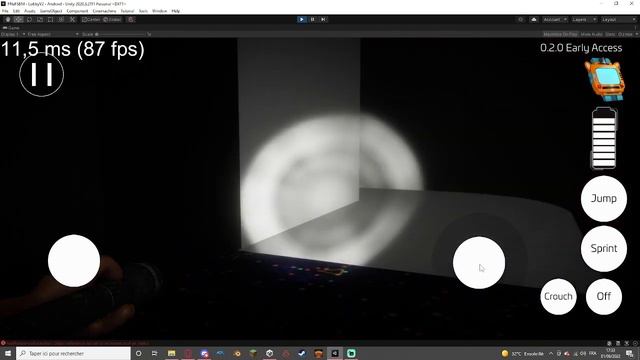
Task: Click the flashlight Off button
Action: click(604, 296)
